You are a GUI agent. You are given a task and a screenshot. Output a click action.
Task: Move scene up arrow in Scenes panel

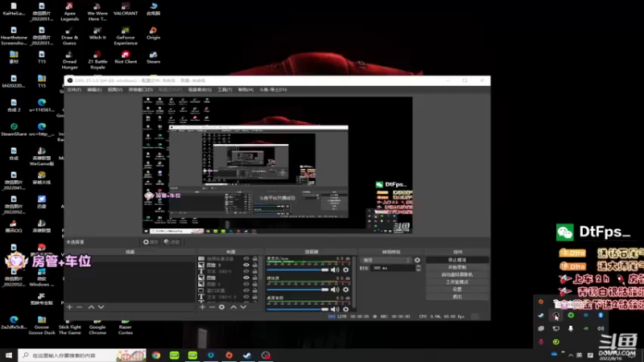click(x=91, y=307)
